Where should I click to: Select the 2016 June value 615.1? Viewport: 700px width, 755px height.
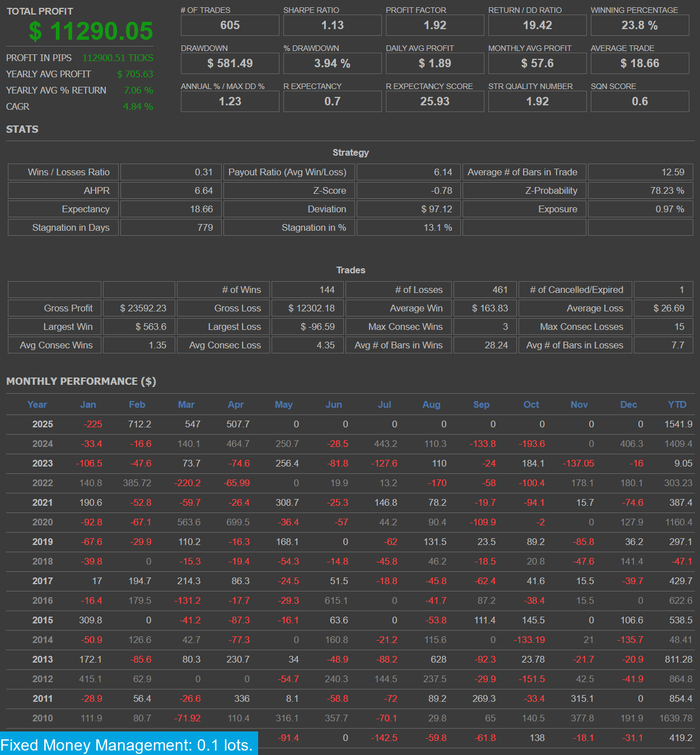pos(336,600)
